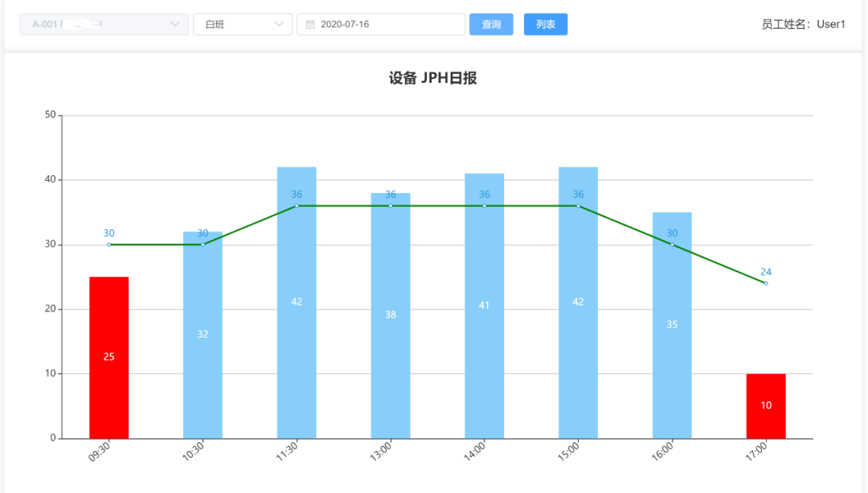Click the red bar at 09:30
The height and width of the screenshot is (493, 868).
coord(108,358)
